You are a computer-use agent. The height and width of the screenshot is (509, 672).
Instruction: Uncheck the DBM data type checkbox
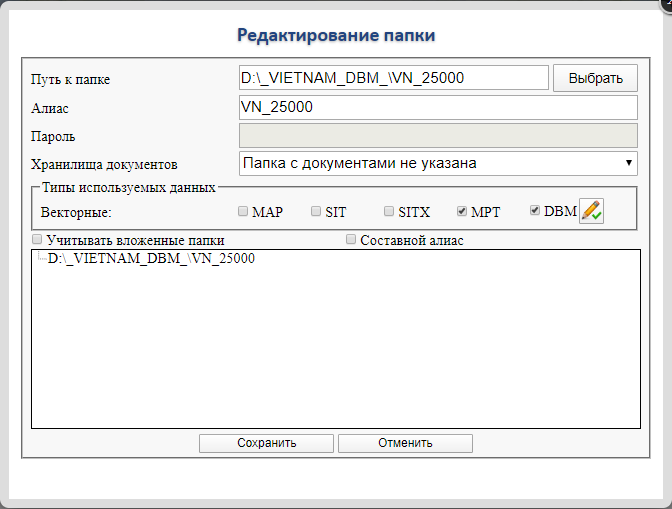(x=535, y=211)
